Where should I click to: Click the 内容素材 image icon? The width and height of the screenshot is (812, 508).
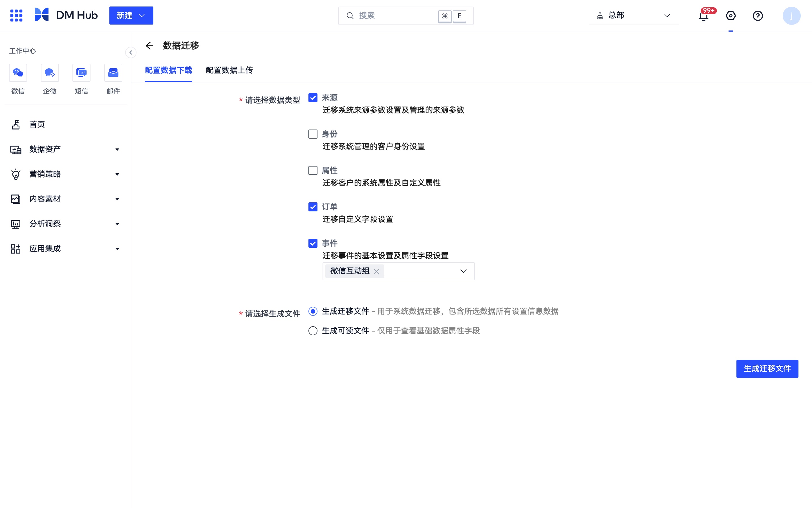pos(16,199)
